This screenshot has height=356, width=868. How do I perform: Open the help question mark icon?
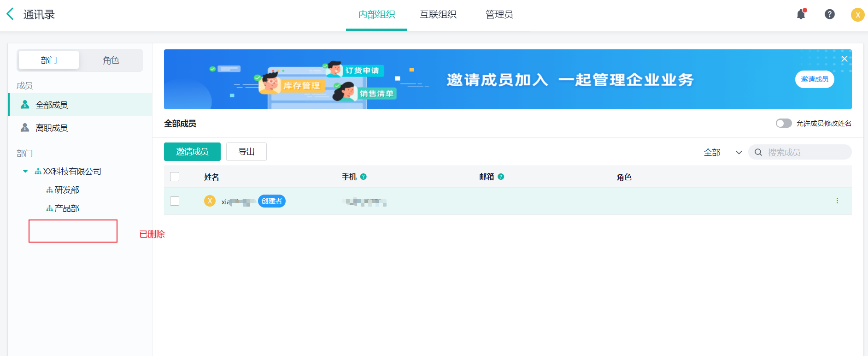tap(829, 14)
